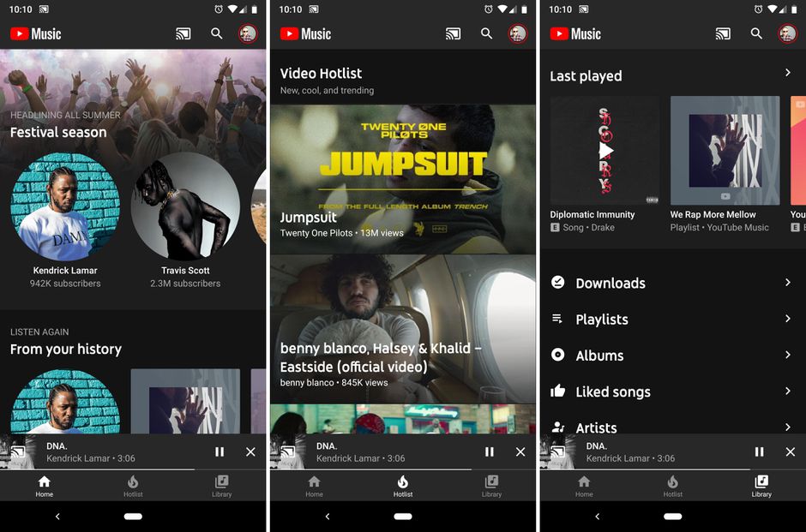Play Diplomatic Immunity album art
This screenshot has height=532, width=806.
click(605, 151)
